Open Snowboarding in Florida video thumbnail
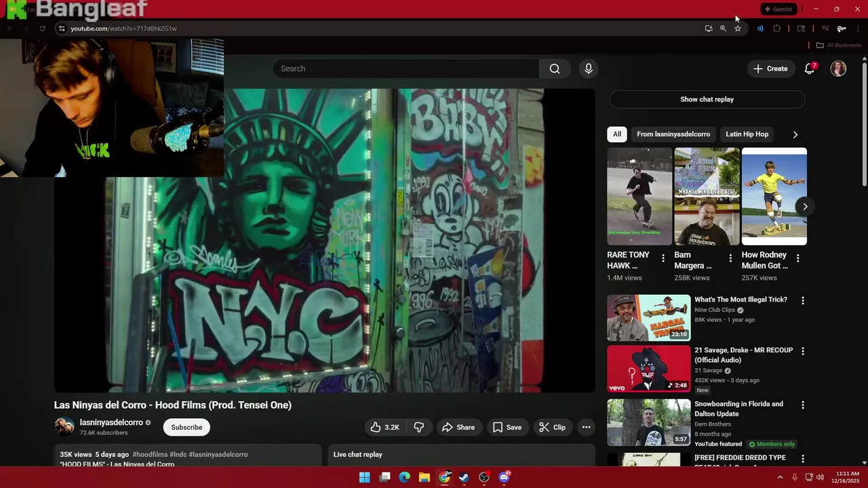Image resolution: width=868 pixels, height=488 pixels. (x=648, y=422)
